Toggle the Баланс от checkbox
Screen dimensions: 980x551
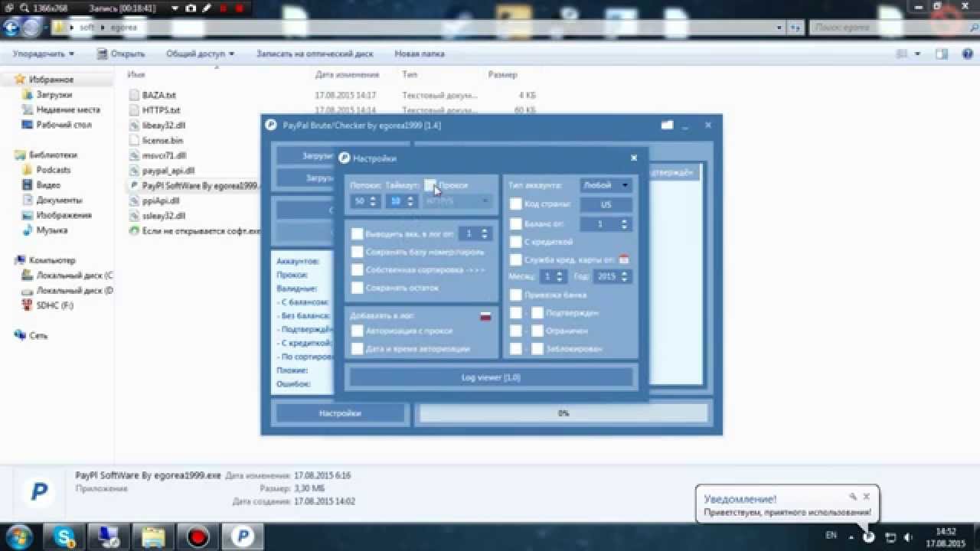tap(516, 224)
